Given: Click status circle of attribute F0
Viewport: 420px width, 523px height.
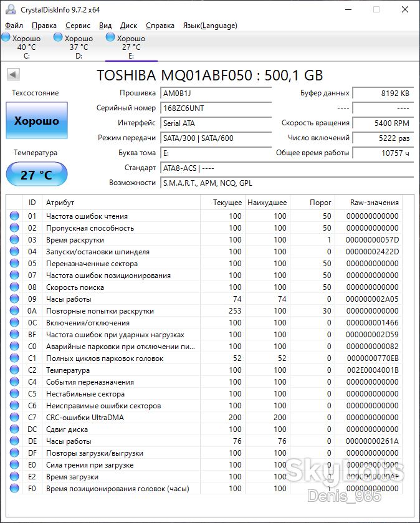Looking at the screenshot, I should click(x=14, y=488).
